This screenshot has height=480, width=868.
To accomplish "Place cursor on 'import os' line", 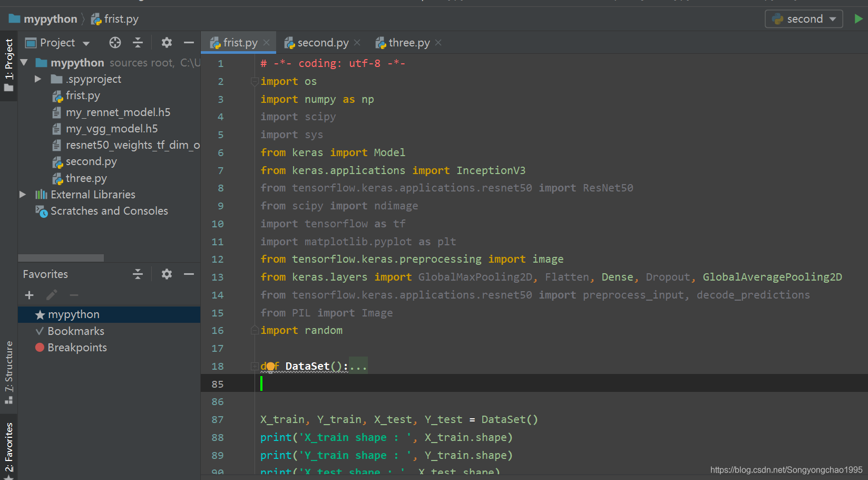I will [x=288, y=81].
